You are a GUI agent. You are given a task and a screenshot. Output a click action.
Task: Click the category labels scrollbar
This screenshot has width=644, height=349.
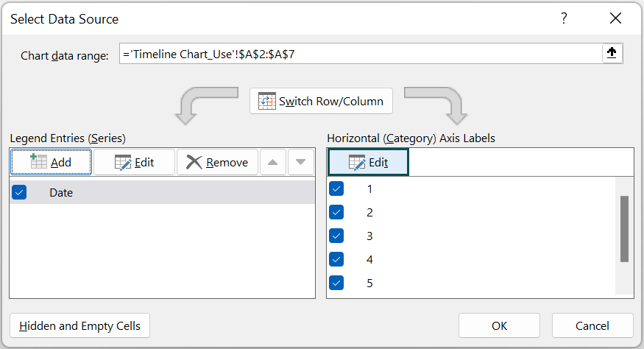tap(624, 229)
